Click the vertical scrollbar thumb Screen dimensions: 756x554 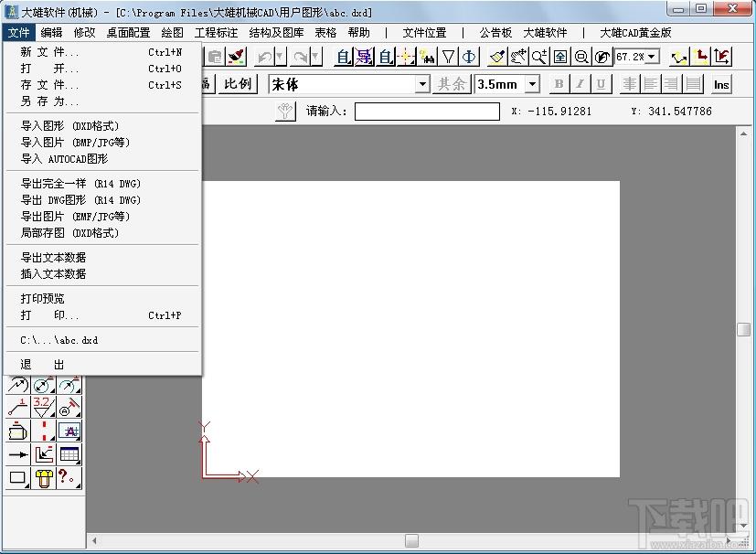(x=743, y=329)
